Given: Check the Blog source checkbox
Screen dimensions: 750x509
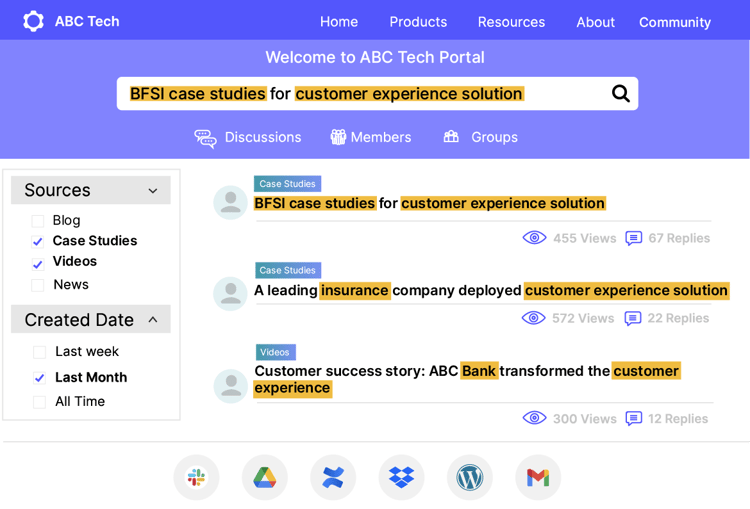Looking at the screenshot, I should [x=38, y=221].
